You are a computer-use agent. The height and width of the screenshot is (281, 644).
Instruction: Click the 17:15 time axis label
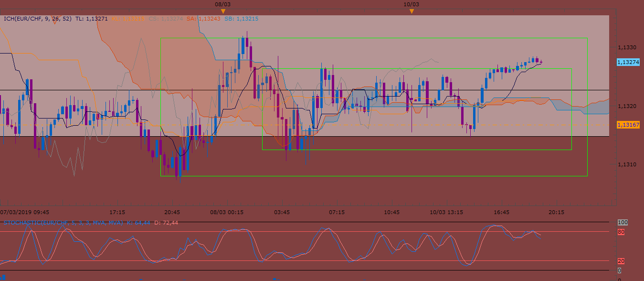pyautogui.click(x=117, y=212)
